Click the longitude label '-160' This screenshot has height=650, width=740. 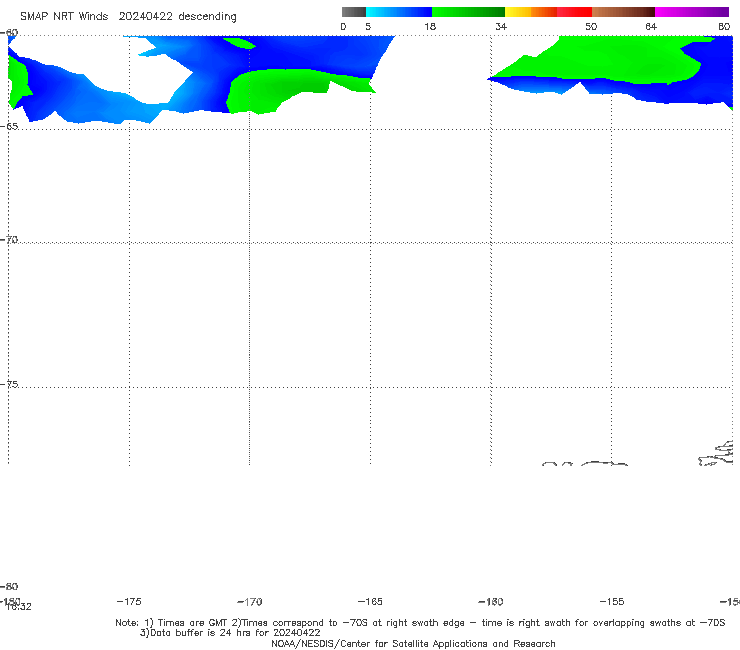[x=491, y=601]
